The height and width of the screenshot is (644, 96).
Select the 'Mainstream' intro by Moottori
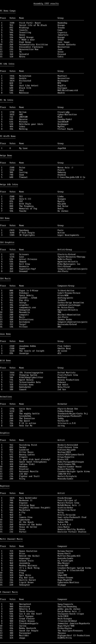pos(25,76)
